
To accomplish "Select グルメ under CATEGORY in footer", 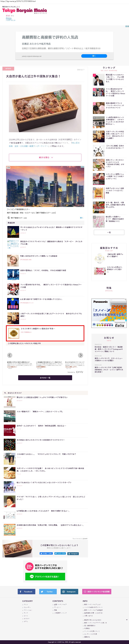I will point(25,604).
